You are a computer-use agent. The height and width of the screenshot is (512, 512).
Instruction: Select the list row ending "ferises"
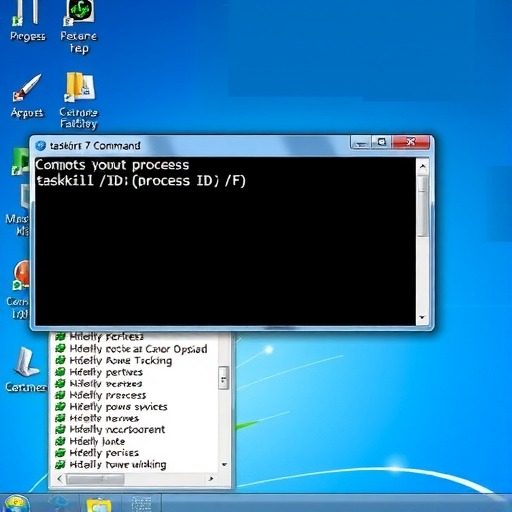pos(97,453)
